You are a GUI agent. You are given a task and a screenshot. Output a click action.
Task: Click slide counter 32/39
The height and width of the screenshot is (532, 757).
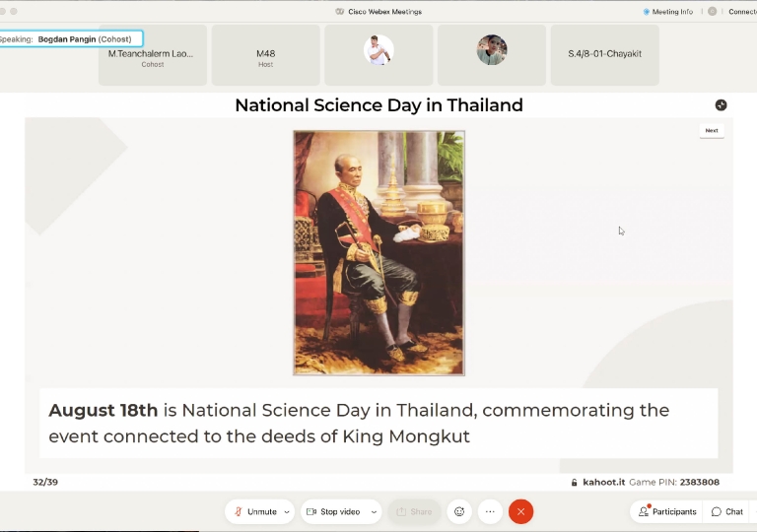click(x=45, y=483)
